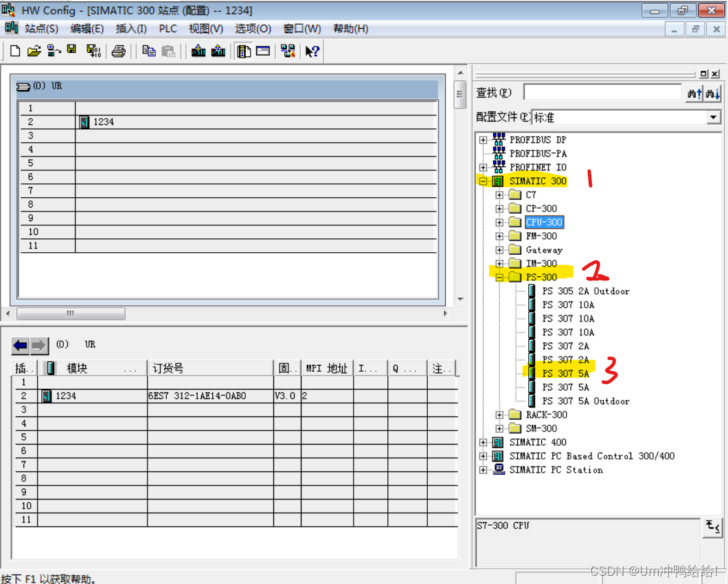Click the Save floppy disk icon
This screenshot has width=728, height=584.
(x=71, y=49)
